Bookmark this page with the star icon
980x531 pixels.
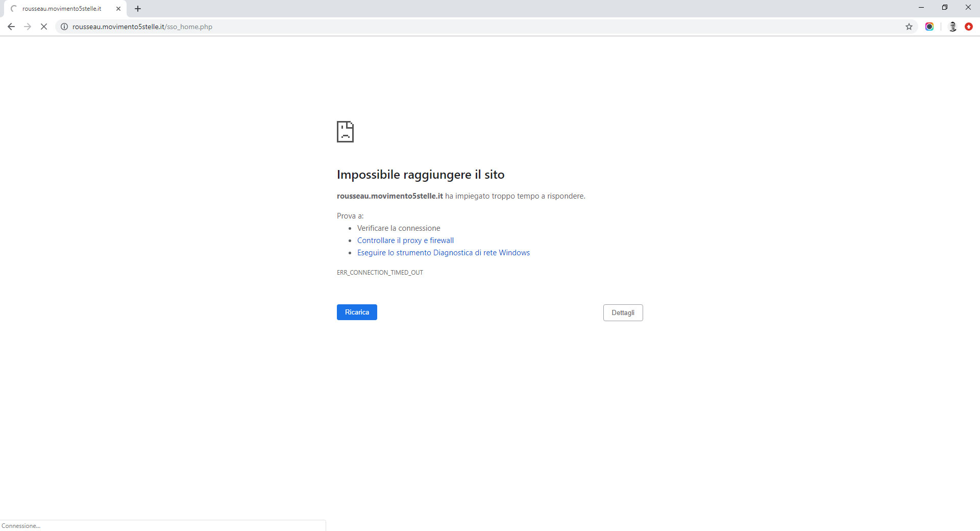[x=909, y=27]
